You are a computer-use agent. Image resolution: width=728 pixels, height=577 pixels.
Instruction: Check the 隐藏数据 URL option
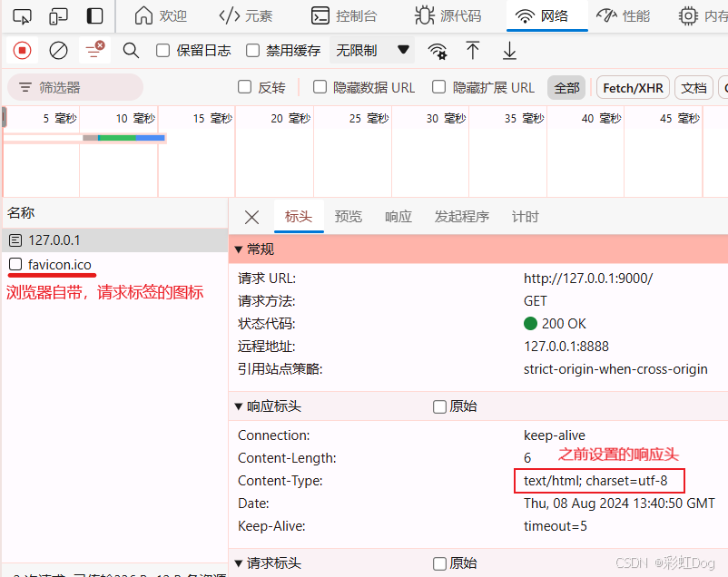tap(319, 86)
